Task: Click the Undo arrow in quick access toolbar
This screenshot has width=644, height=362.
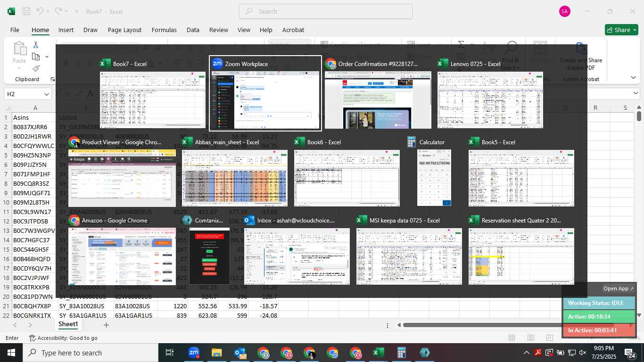Action: 40,11
